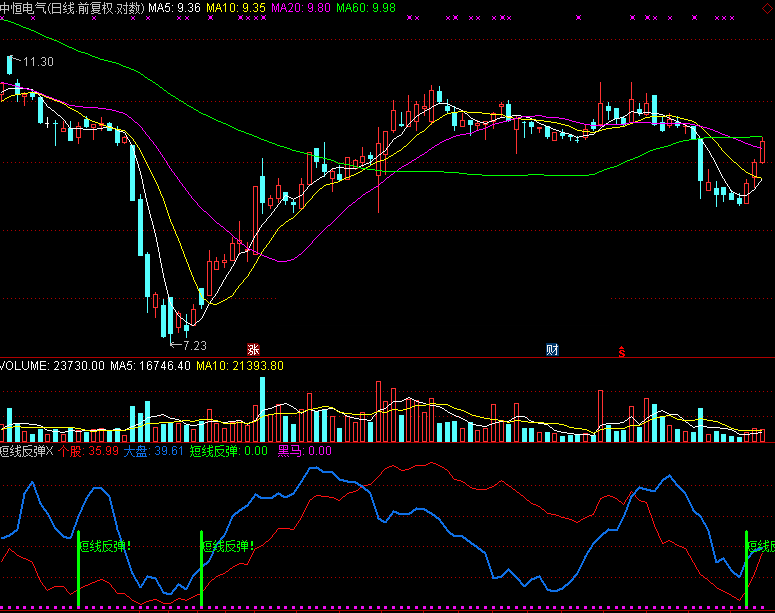Click volume MA5: 16746.40 label
The image size is (775, 613).
click(x=150, y=366)
